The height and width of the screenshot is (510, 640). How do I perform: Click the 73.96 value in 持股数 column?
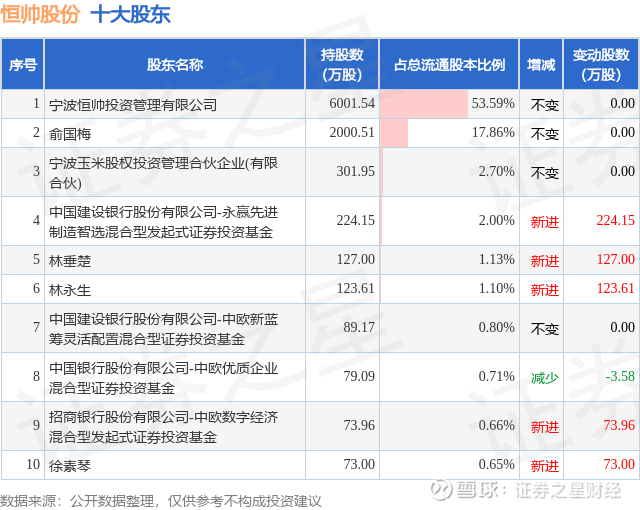click(x=359, y=425)
